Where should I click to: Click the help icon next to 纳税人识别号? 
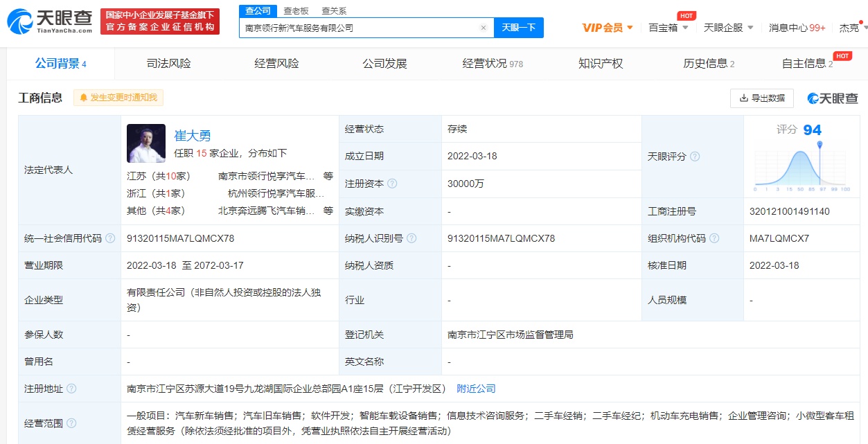[x=412, y=238]
